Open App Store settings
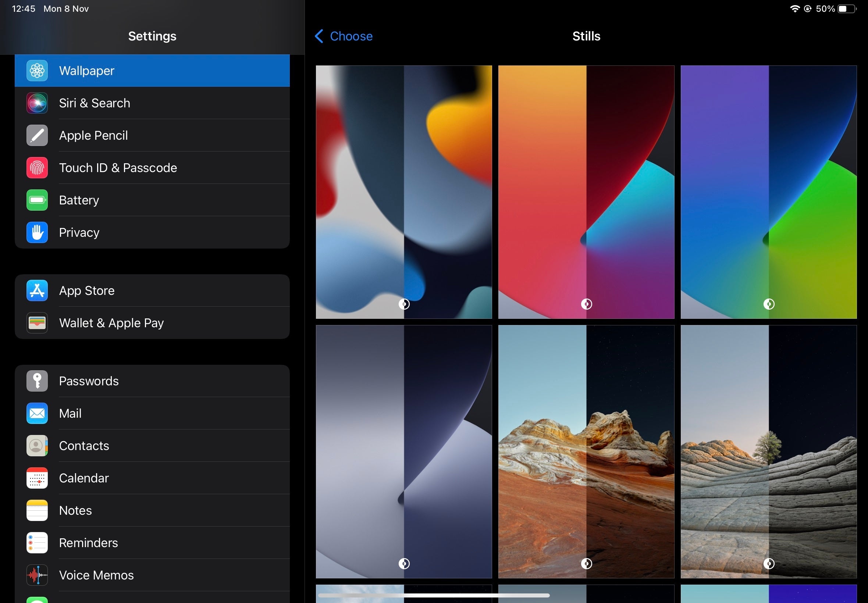The width and height of the screenshot is (868, 603). (152, 290)
